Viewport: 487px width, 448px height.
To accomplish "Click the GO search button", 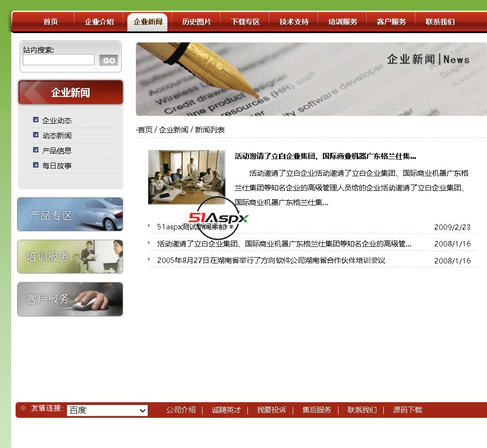I will point(109,60).
